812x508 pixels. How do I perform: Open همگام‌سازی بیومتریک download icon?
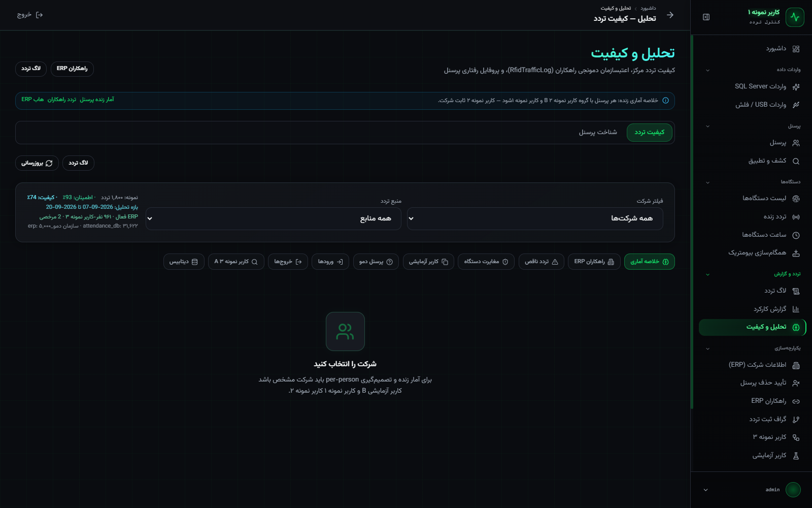point(796,253)
